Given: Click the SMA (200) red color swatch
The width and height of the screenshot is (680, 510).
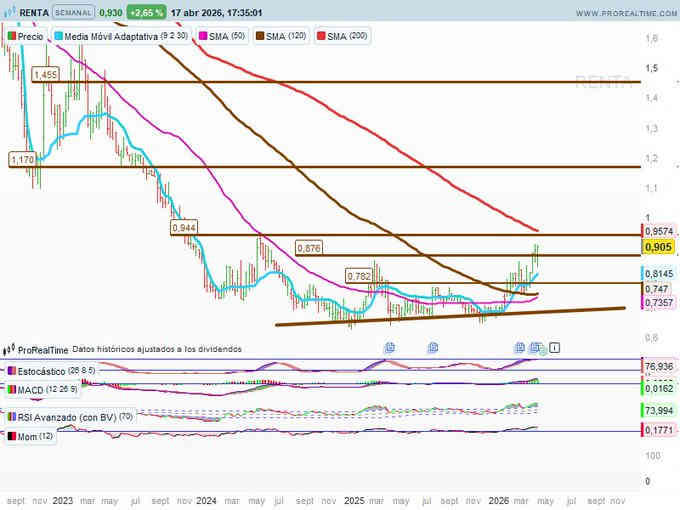Looking at the screenshot, I should (321, 35).
